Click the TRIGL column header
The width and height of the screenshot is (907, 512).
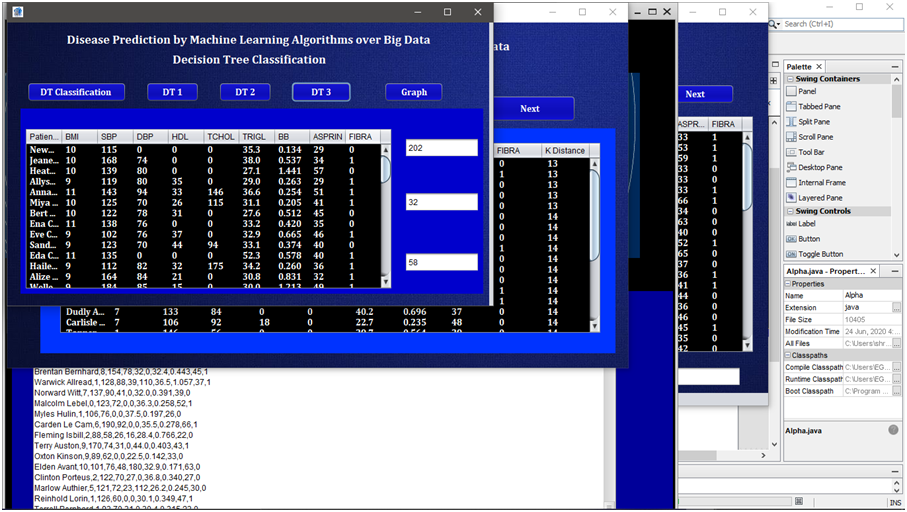257,137
